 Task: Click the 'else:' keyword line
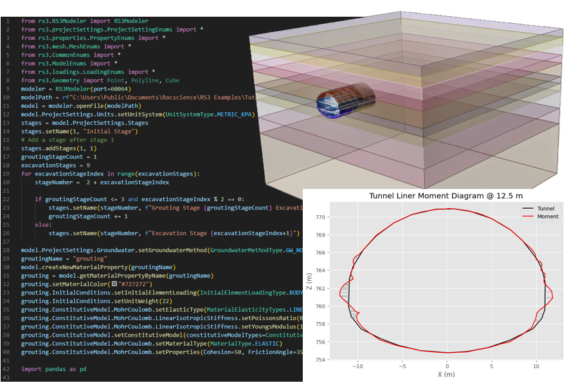click(x=42, y=225)
